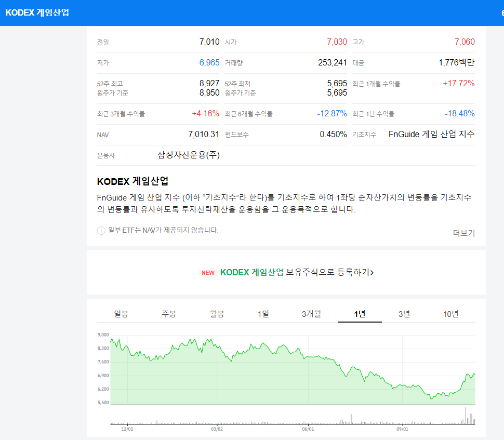Click the 기초지수 FnGuide 게임 산업 지수
Viewport: 504px width, 440px height.
[431, 135]
